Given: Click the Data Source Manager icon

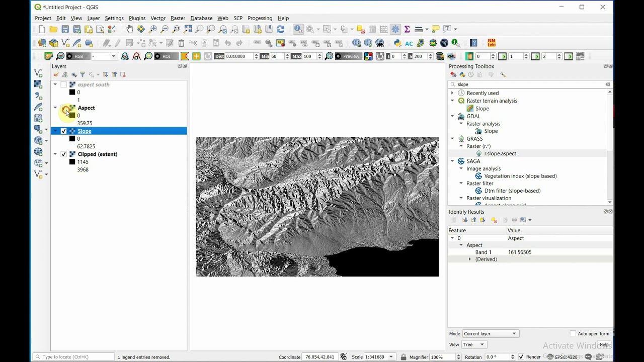Looking at the screenshot, I should pyautogui.click(x=42, y=43).
